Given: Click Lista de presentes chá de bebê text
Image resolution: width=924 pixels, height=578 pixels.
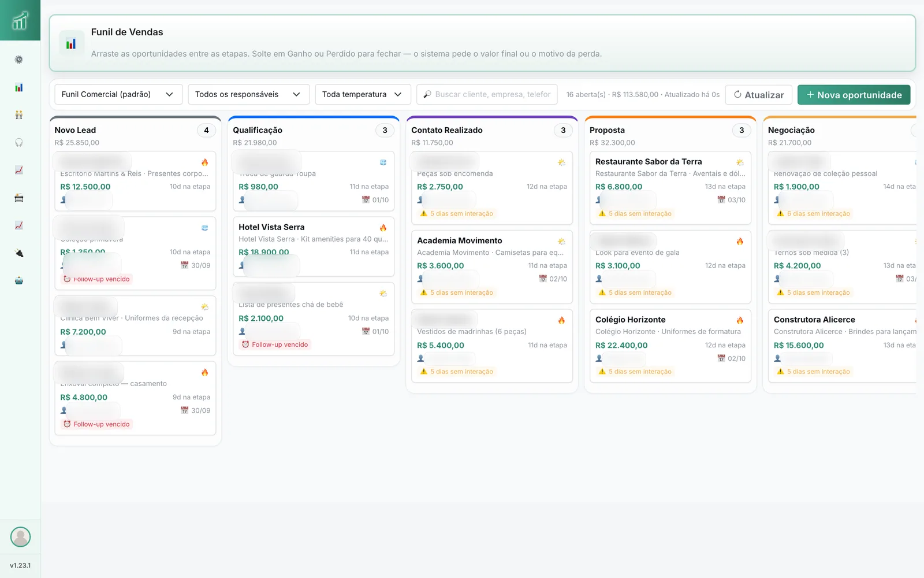Looking at the screenshot, I should (x=291, y=305).
